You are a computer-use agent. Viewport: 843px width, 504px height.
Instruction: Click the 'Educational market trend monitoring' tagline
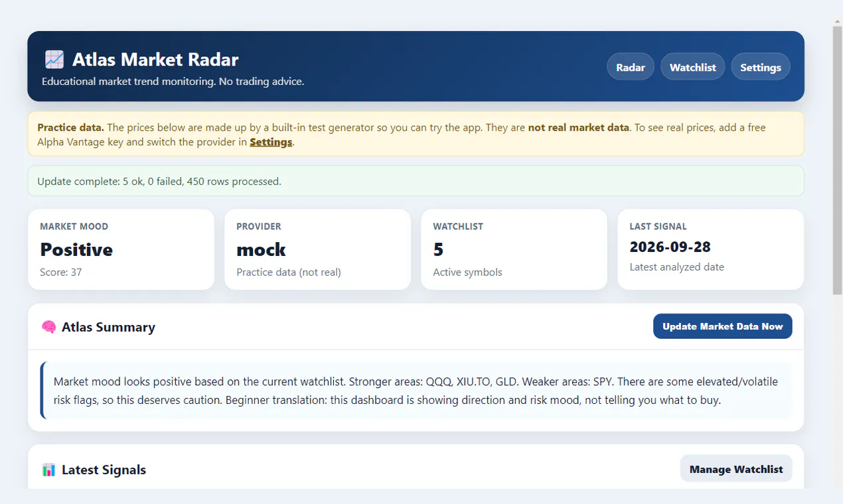[x=173, y=82]
